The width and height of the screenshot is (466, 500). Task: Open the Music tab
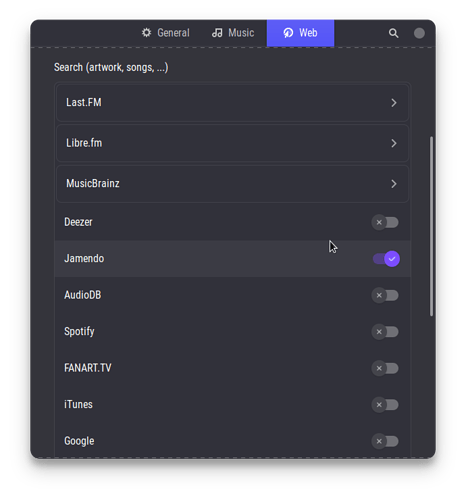233,33
